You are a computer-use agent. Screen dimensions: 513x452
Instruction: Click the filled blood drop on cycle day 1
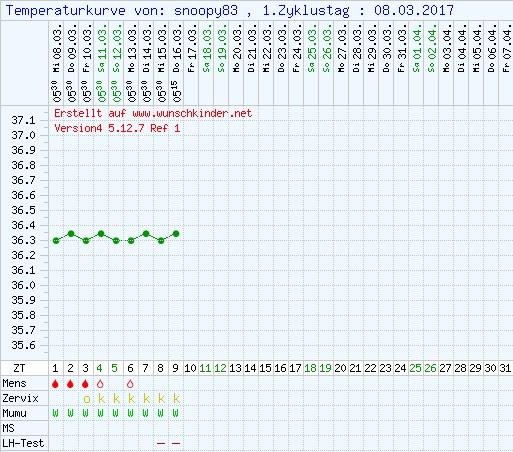click(55, 384)
